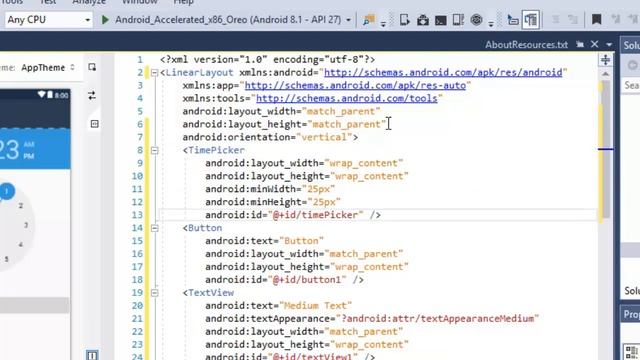Viewport: 640px width, 360px height.
Task: Open the Device Log phone icon
Action: pyautogui.click(x=458, y=20)
